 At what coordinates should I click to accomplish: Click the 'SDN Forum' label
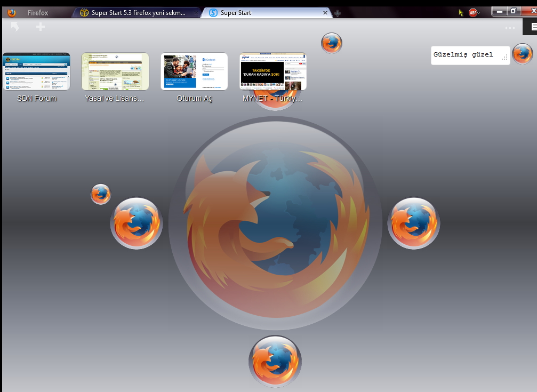[37, 98]
